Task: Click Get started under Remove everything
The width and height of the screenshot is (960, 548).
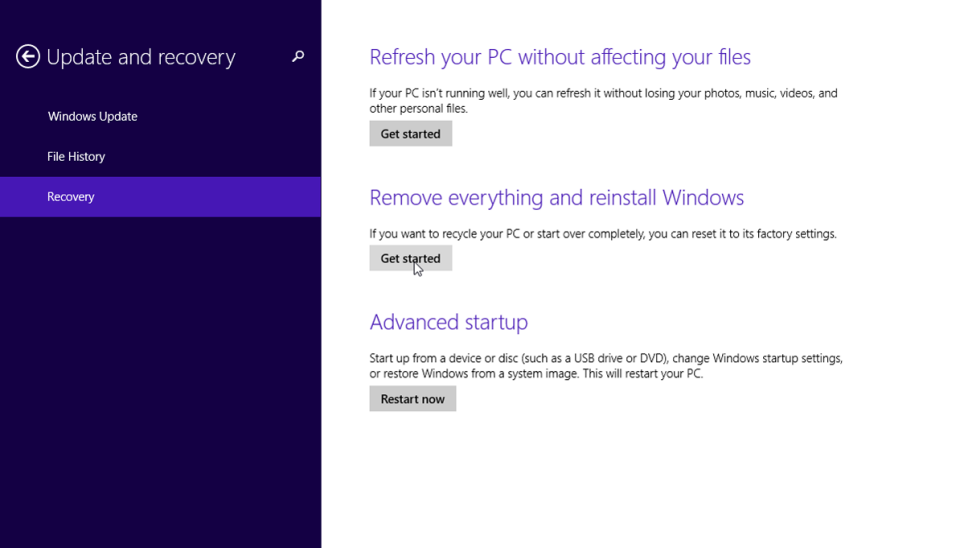Action: pos(410,258)
